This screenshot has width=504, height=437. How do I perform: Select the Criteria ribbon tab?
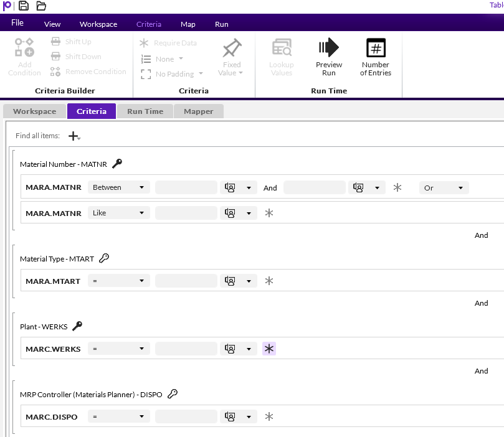click(149, 24)
